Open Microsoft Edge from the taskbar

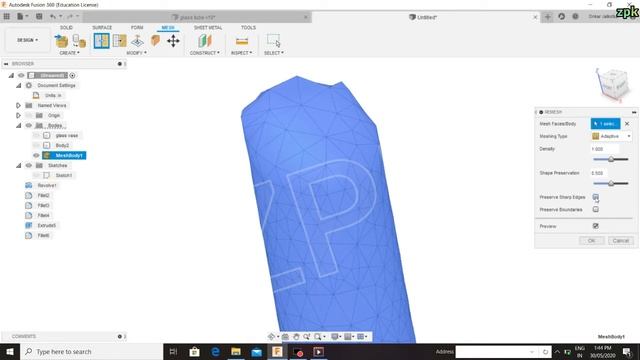[x=215, y=351]
